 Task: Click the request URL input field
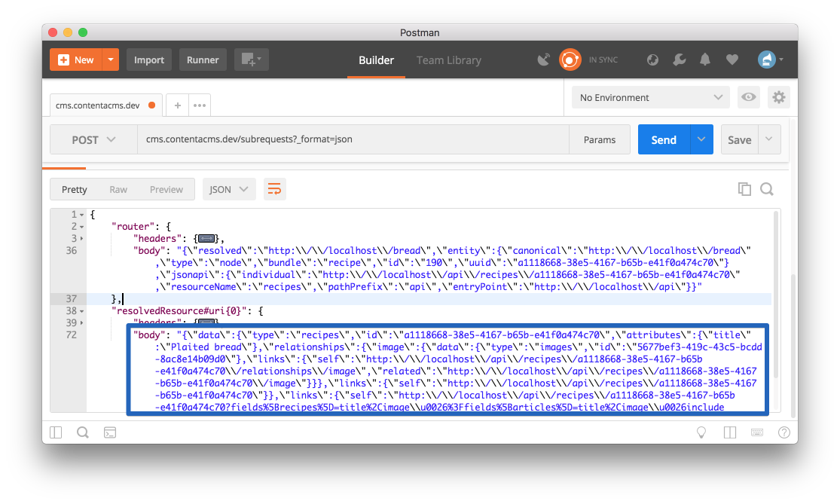353,139
